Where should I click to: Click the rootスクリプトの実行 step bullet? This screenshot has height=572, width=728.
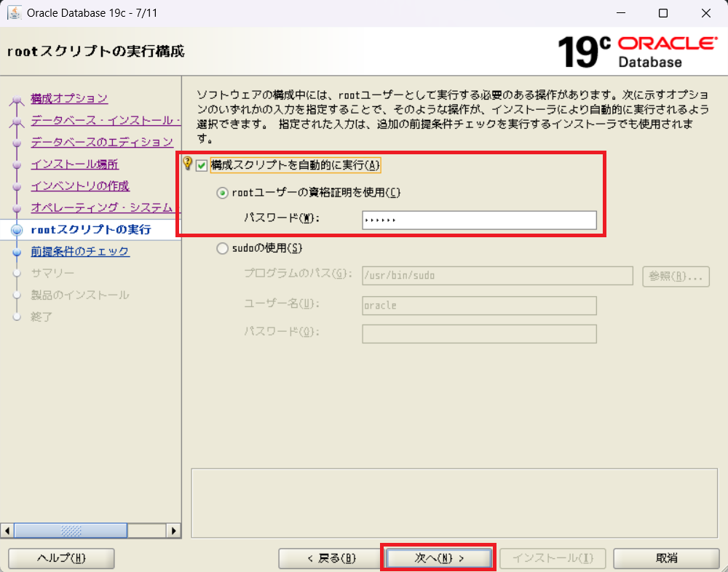[16, 230]
